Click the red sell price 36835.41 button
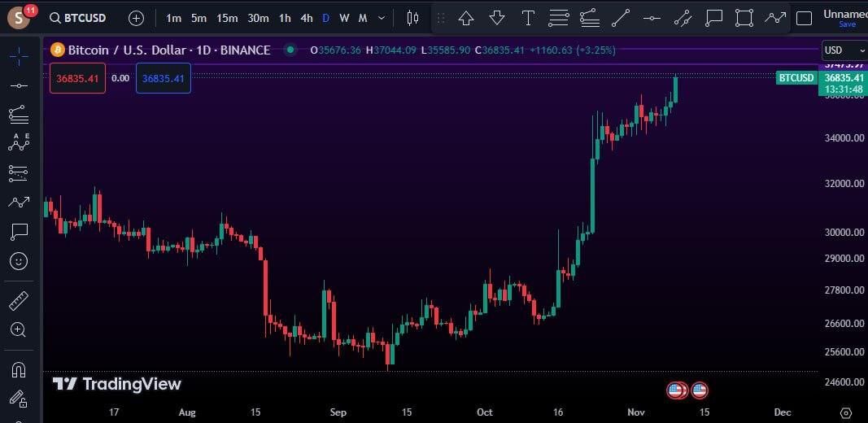The image size is (868, 423). (x=77, y=78)
